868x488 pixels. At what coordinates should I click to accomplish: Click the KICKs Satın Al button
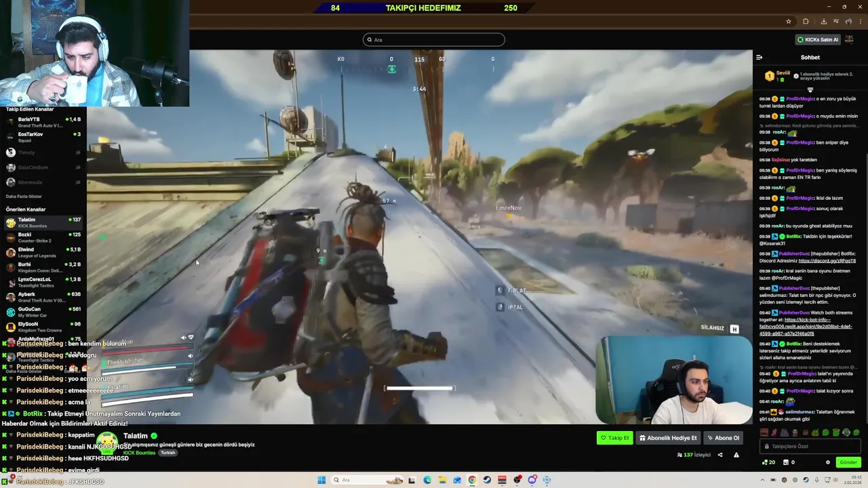[x=818, y=39]
